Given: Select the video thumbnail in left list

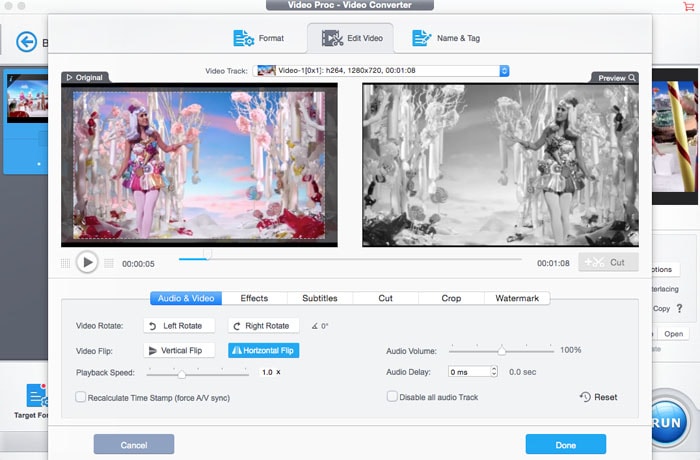Looking at the screenshot, I should point(27,98).
